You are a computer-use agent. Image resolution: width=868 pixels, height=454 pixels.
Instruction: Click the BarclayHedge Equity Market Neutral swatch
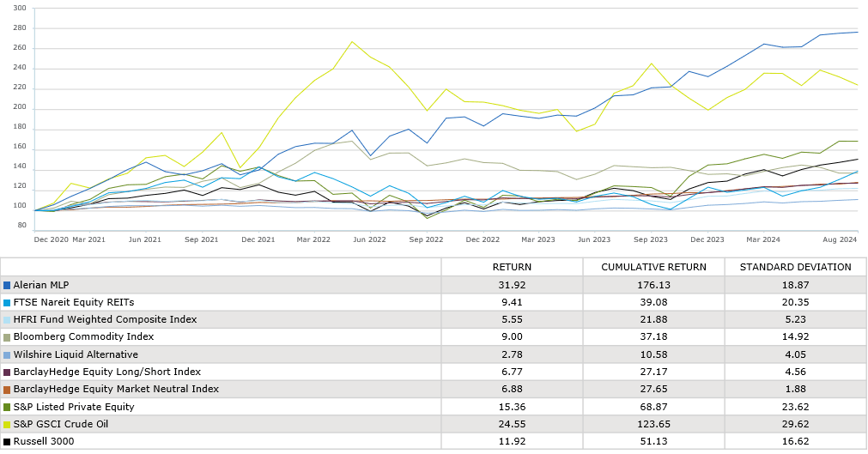click(x=7, y=390)
